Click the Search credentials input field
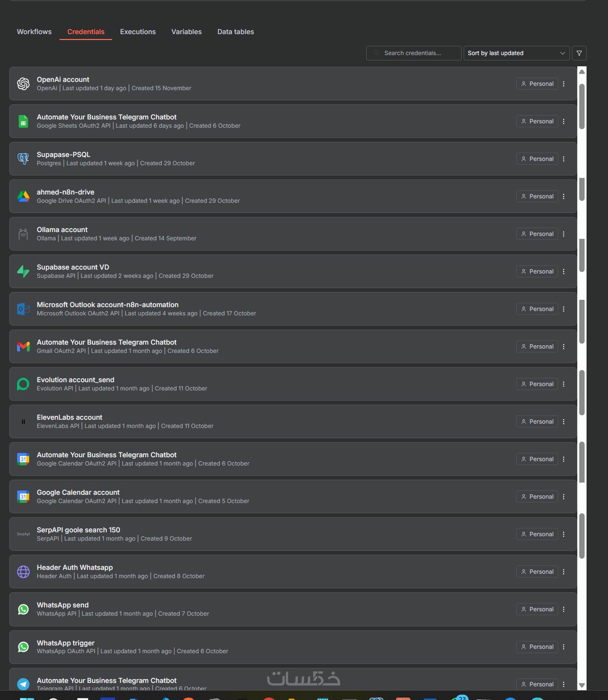 point(414,53)
